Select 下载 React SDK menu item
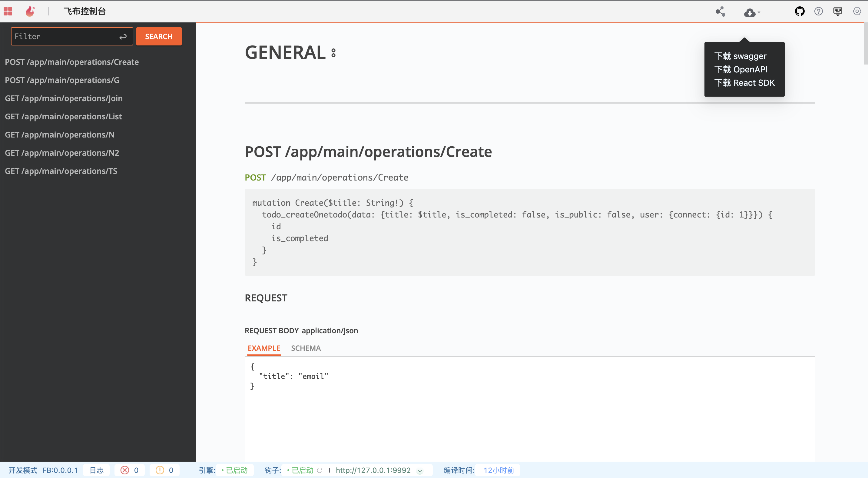This screenshot has height=478, width=868. click(744, 83)
